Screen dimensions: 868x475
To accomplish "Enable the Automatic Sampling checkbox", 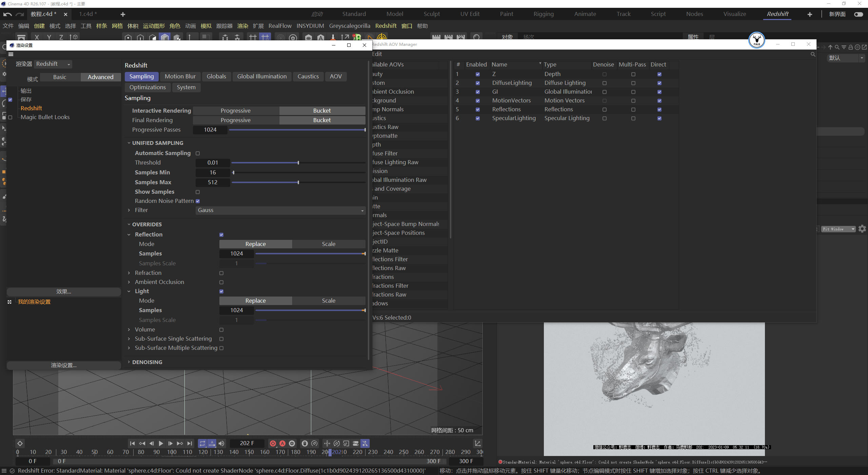I will (198, 153).
